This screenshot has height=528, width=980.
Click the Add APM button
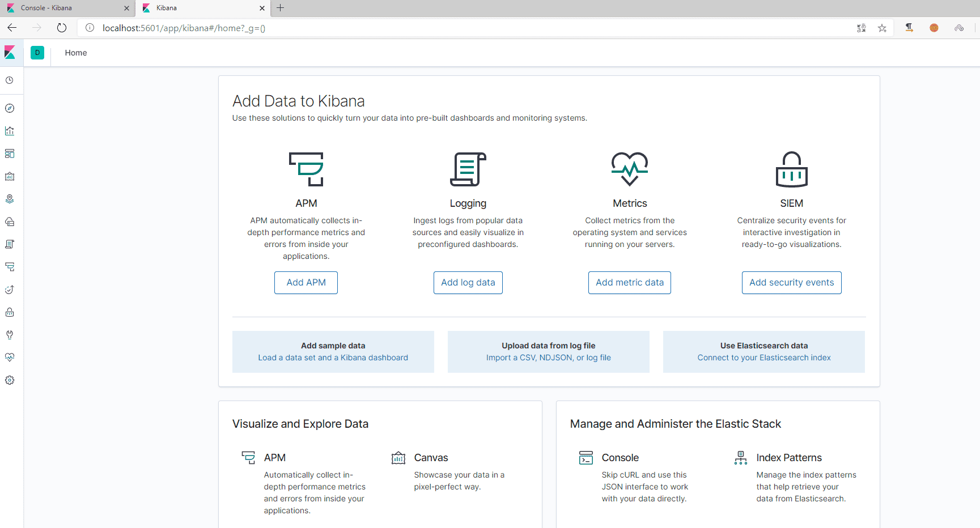tap(306, 283)
